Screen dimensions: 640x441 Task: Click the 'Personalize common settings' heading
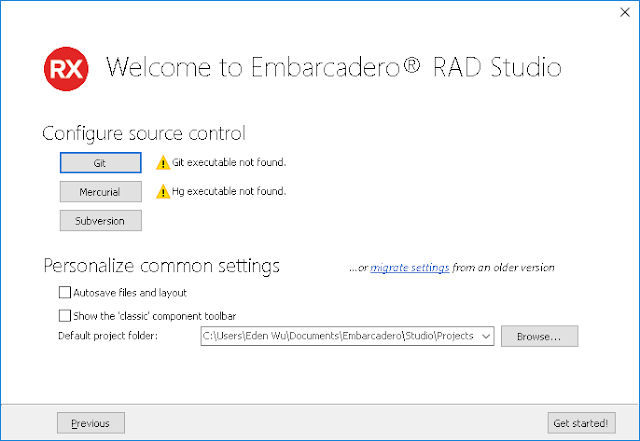click(162, 266)
